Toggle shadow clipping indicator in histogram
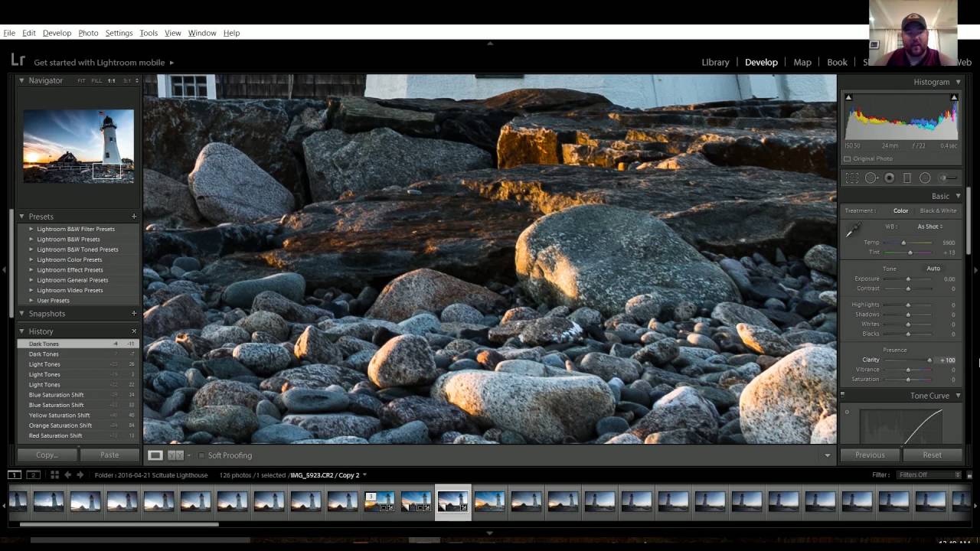980x551 pixels. click(x=848, y=97)
